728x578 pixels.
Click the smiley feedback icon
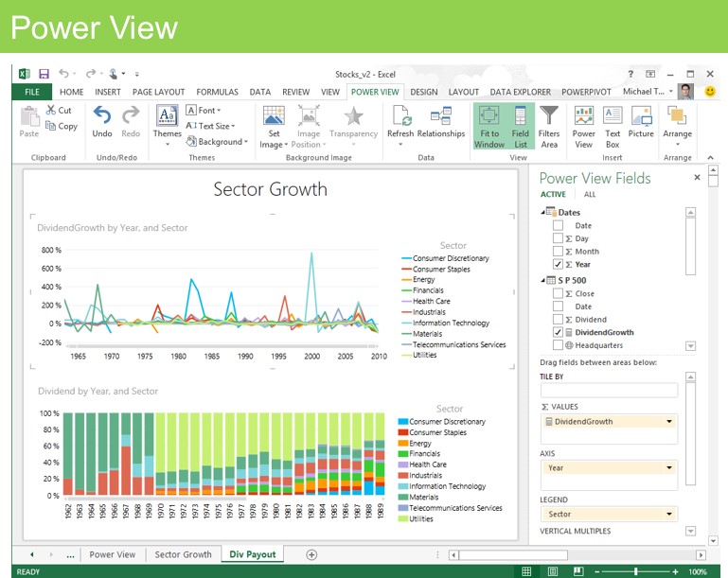(710, 92)
